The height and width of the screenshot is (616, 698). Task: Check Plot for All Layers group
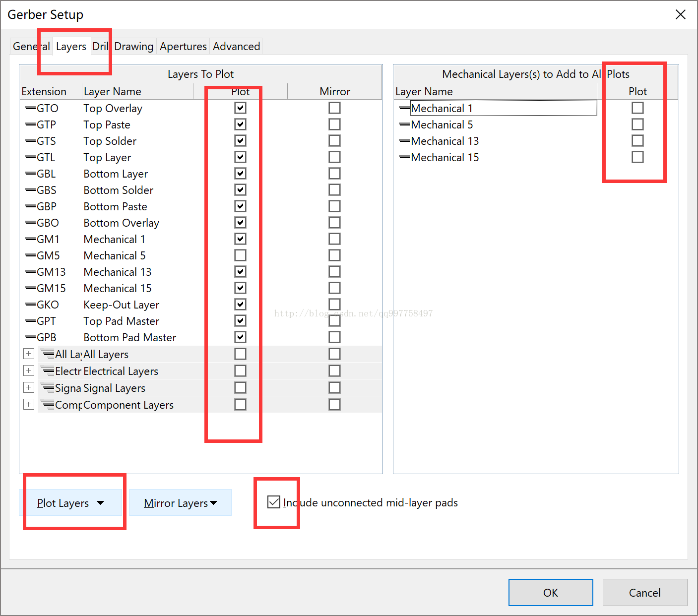point(240,354)
